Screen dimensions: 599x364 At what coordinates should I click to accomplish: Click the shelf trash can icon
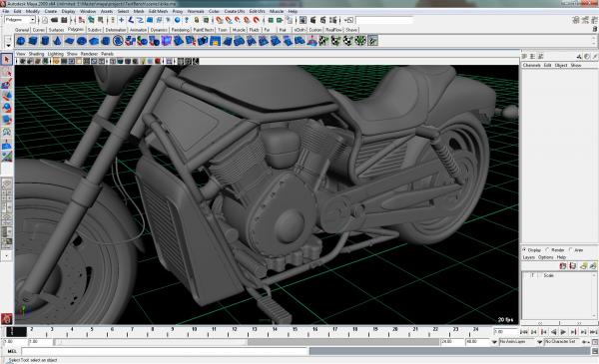(595, 29)
